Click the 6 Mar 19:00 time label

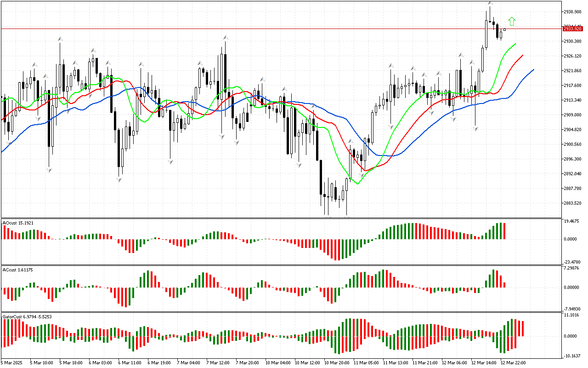tap(159, 363)
